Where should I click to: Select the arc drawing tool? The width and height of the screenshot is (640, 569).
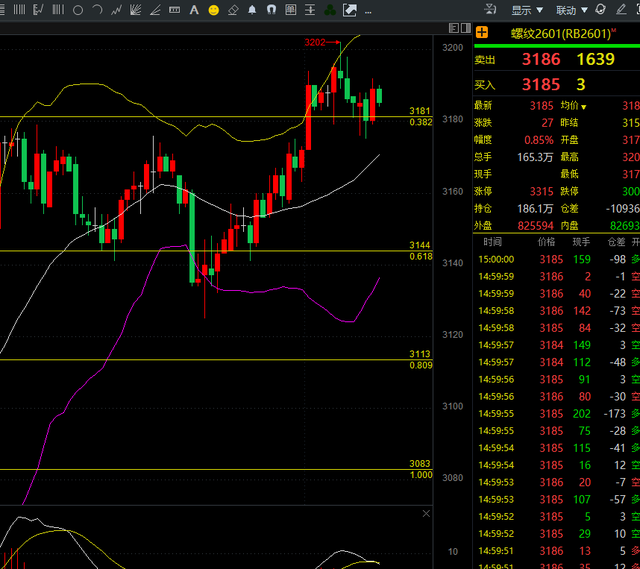(97, 10)
